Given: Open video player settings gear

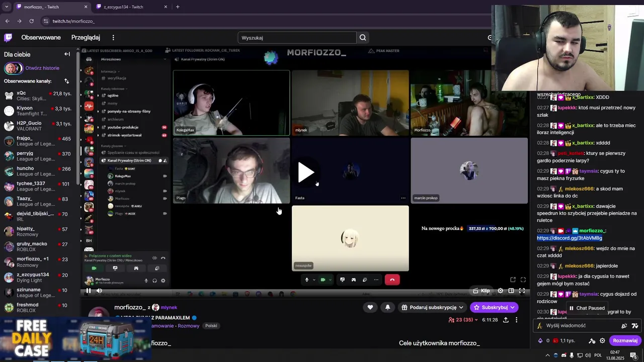Looking at the screenshot, I should (x=500, y=291).
